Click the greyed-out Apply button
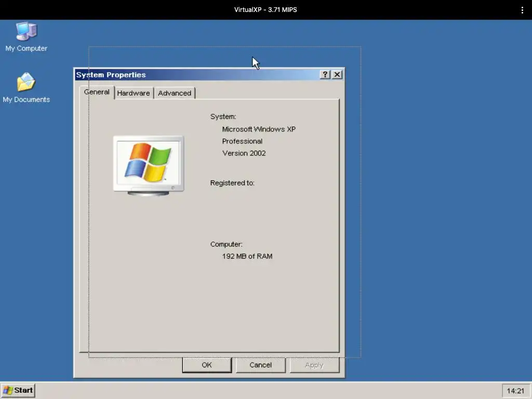 tap(314, 365)
